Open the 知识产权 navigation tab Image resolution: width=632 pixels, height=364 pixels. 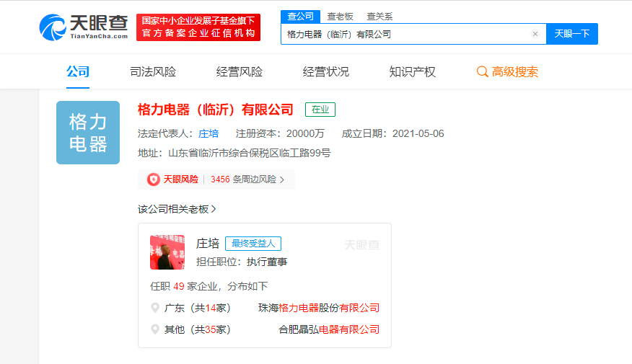413,72
